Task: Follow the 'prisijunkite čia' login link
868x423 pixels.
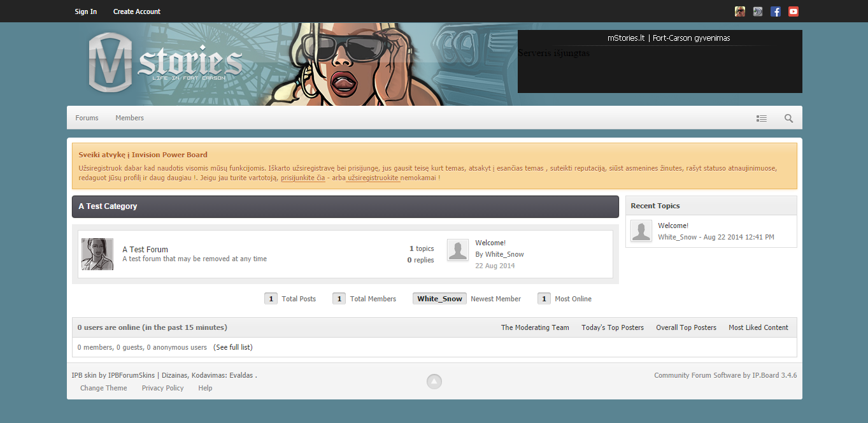Action: click(x=303, y=178)
